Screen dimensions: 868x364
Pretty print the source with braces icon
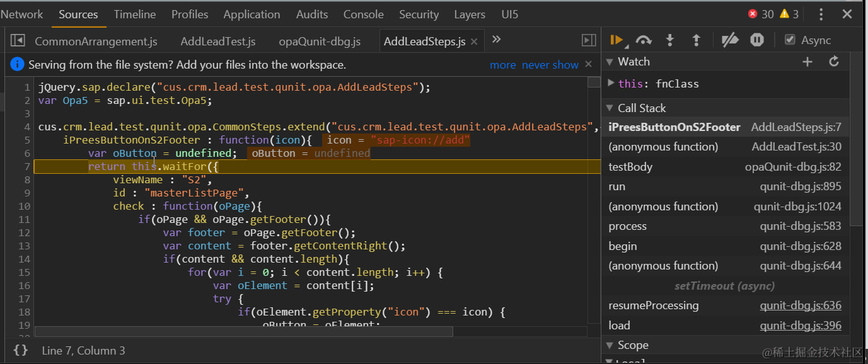coord(21,350)
